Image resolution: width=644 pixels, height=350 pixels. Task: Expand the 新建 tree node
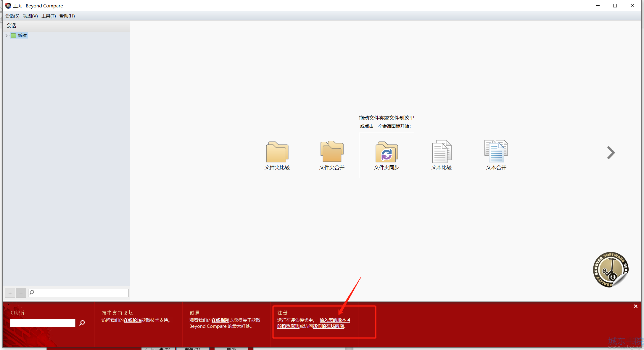[7, 36]
